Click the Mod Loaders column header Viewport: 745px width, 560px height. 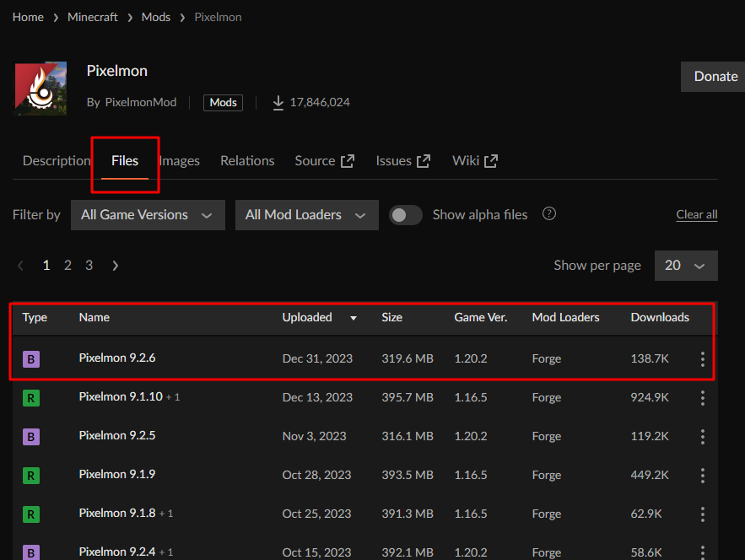(565, 317)
